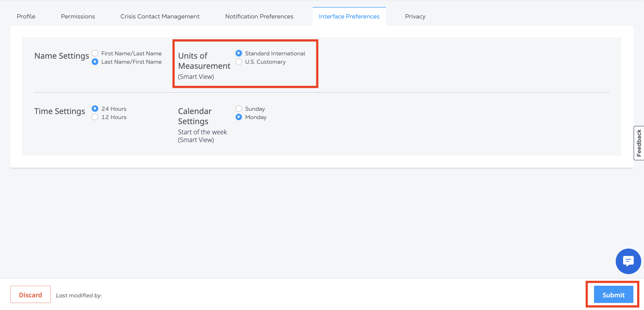This screenshot has width=644, height=310.
Task: Click the Discard button
Action: [x=31, y=295]
